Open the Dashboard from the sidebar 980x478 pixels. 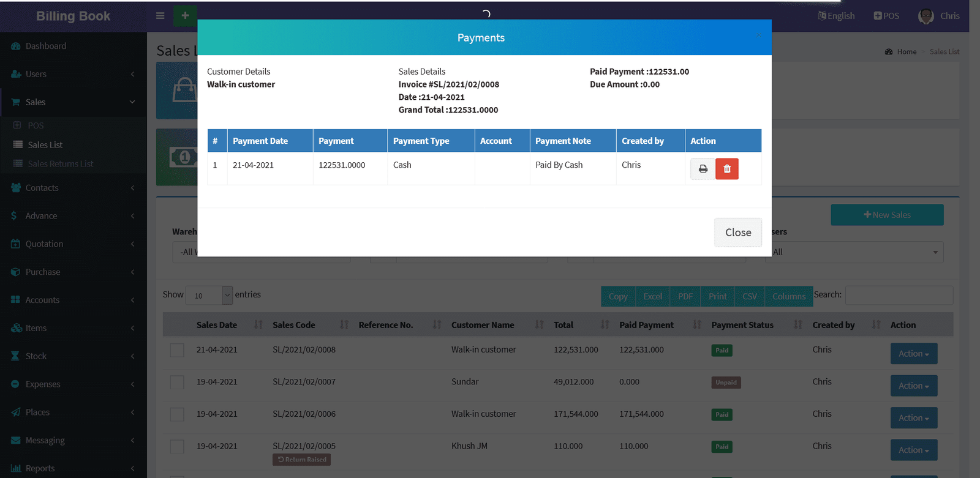45,46
